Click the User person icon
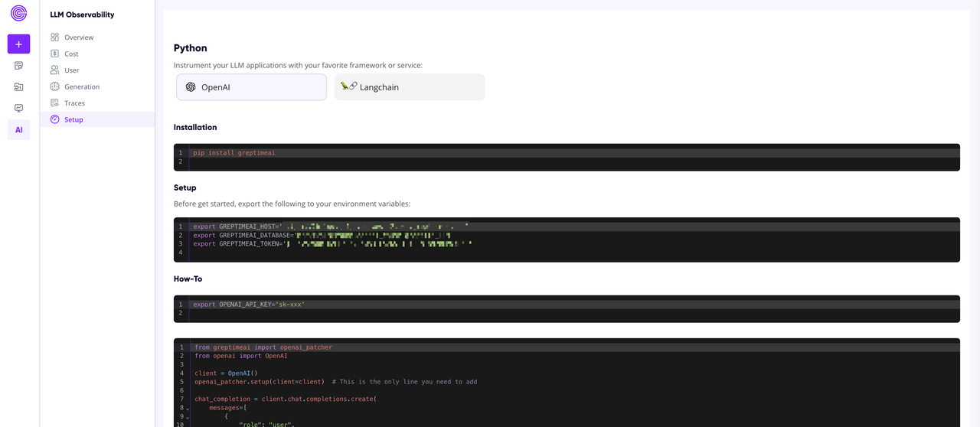Image resolution: width=980 pixels, height=427 pixels. pos(54,70)
